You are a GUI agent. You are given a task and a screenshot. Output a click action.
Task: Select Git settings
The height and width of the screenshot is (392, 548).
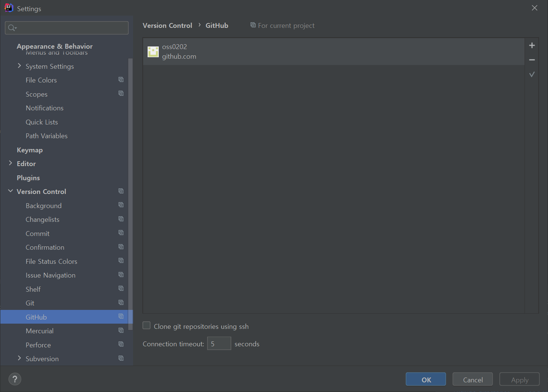tap(30, 303)
